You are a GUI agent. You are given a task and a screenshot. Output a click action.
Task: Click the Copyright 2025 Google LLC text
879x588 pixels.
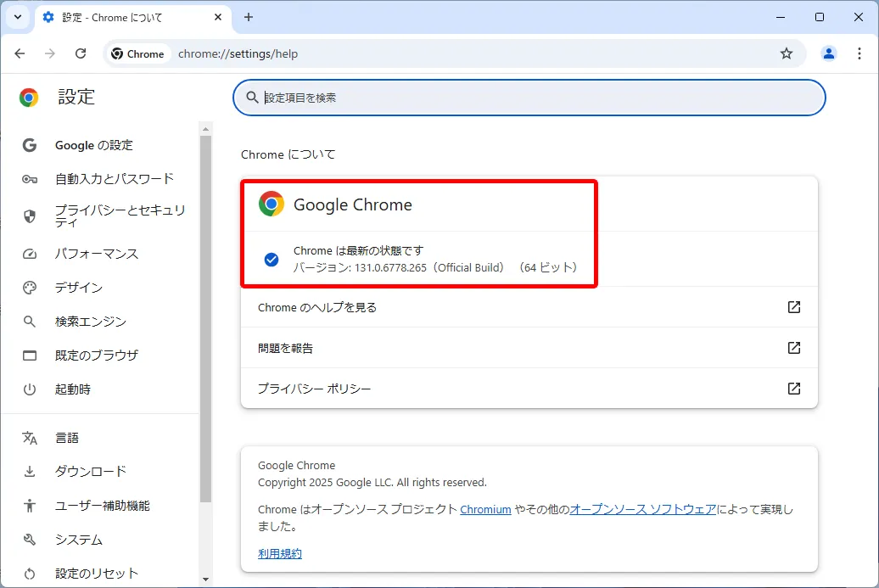[x=372, y=483]
